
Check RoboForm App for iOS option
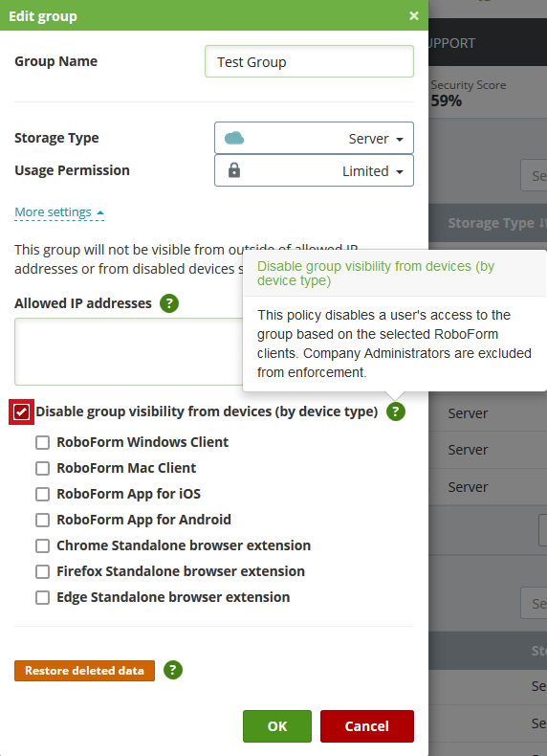coord(42,494)
